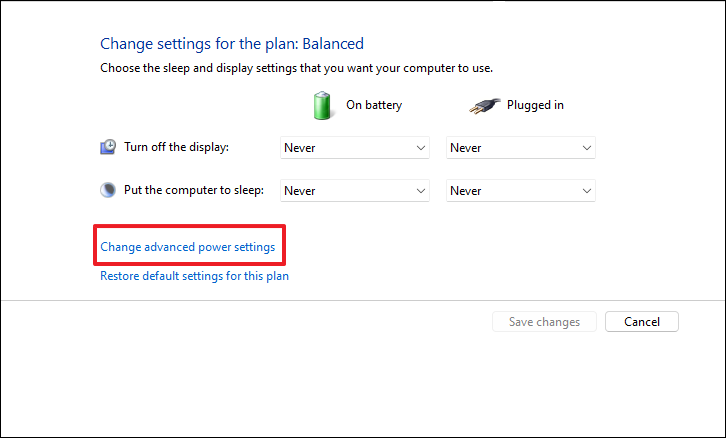Click the Plugged in column label
This screenshot has width=726, height=438.
tap(535, 105)
